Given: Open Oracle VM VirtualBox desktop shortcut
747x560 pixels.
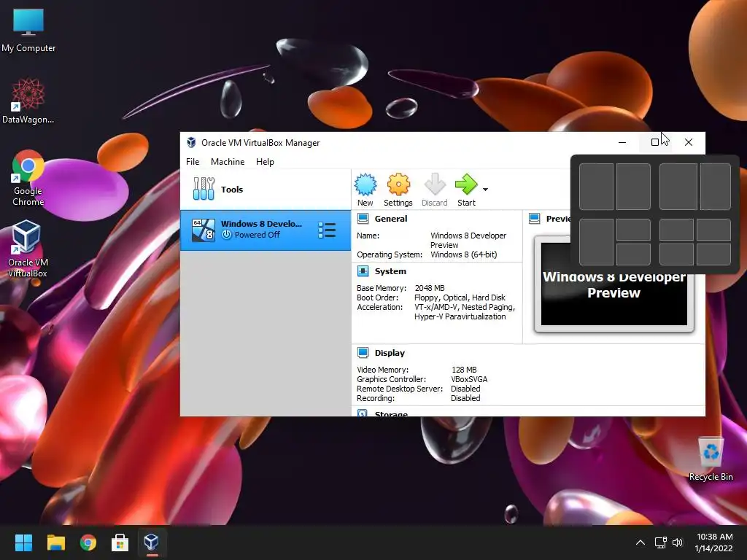Looking at the screenshot, I should pyautogui.click(x=28, y=249).
